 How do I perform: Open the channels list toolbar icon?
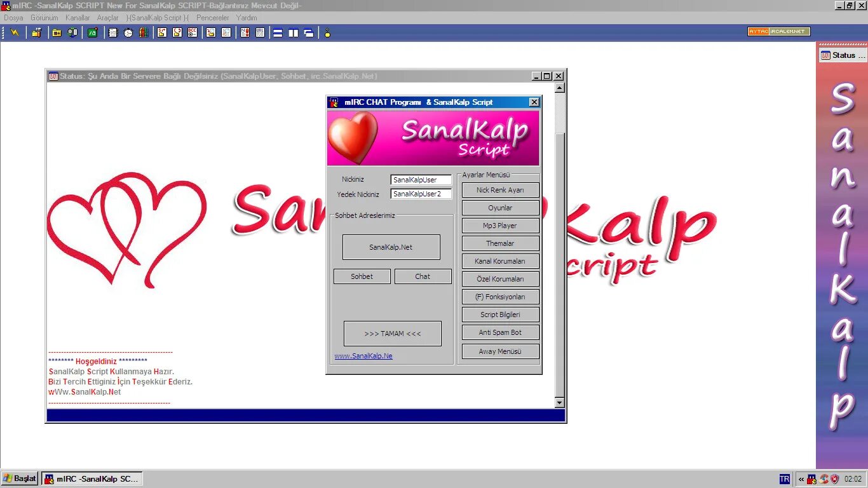coord(72,32)
